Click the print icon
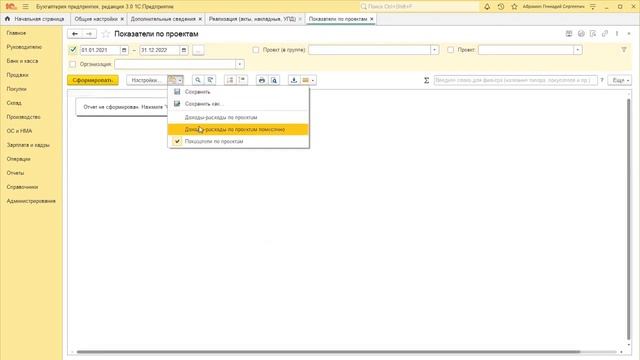This screenshot has height=360, width=640. click(262, 80)
